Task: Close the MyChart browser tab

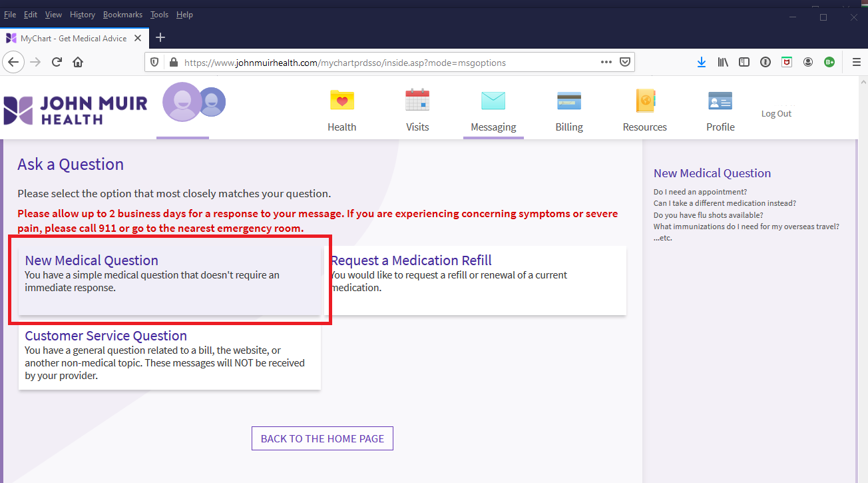Action: click(x=138, y=38)
